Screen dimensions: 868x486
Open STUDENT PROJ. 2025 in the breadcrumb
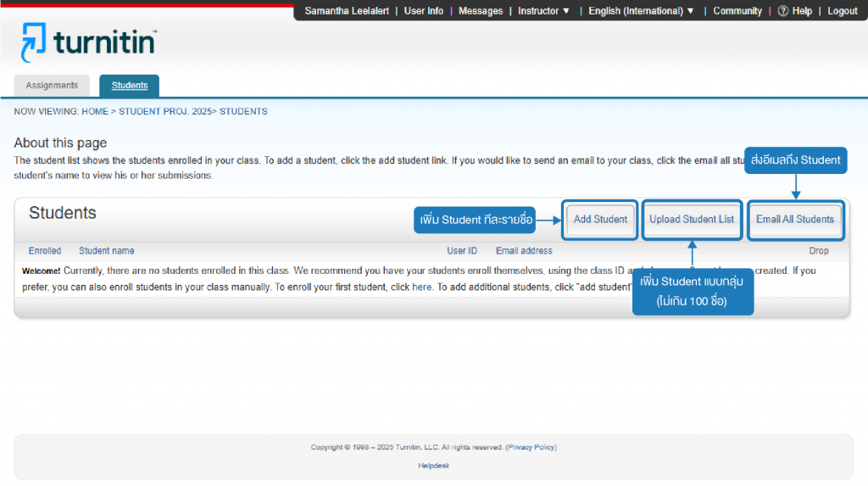point(165,111)
